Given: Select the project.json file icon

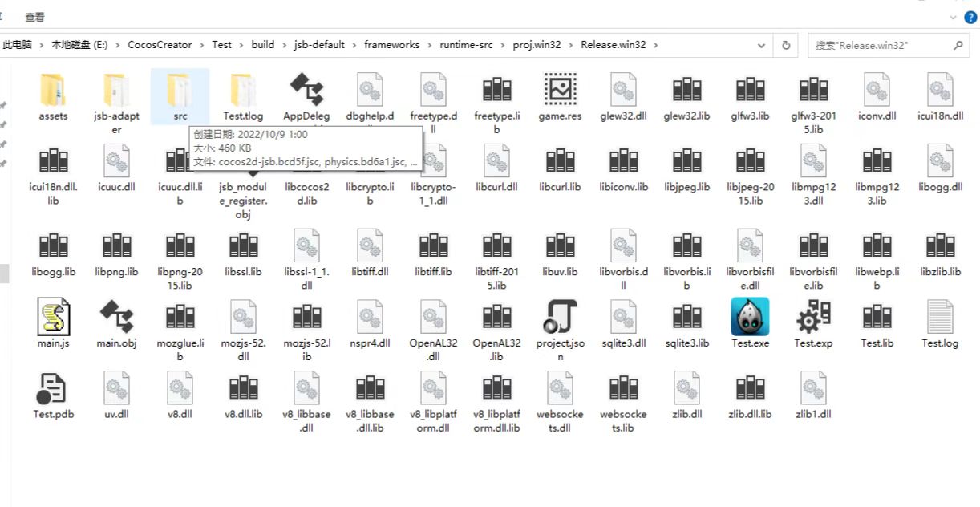Looking at the screenshot, I should pos(561,331).
